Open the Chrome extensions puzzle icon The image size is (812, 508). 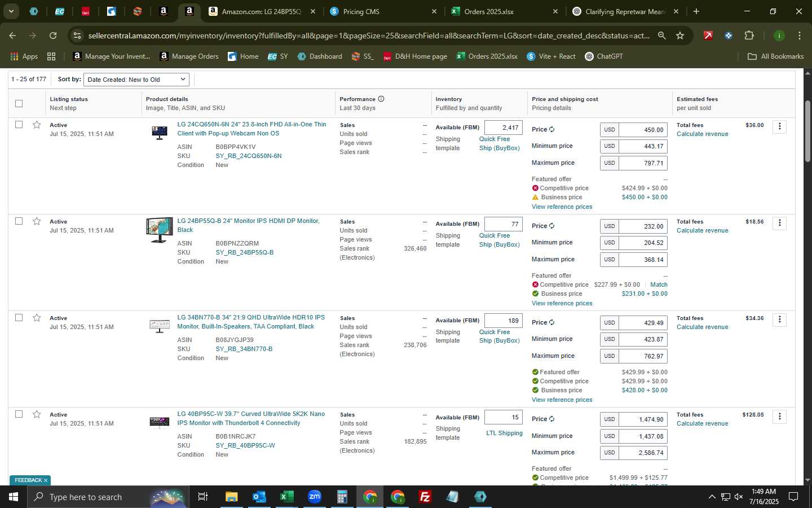coord(749,36)
